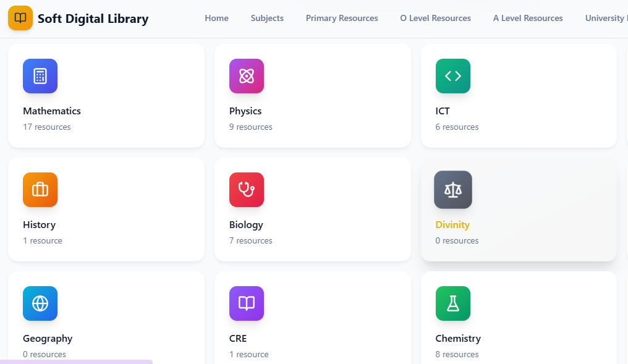Click the Soft Digital Library book logo
The image size is (628, 364).
tap(20, 18)
